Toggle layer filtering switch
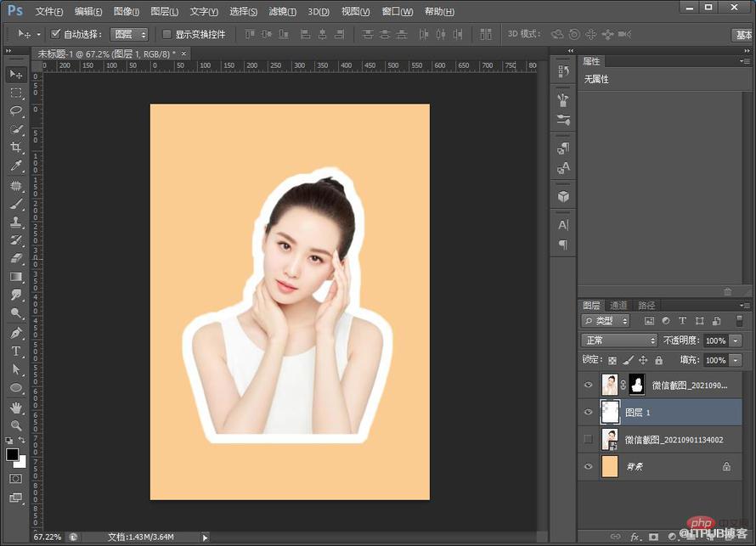 tap(740, 321)
